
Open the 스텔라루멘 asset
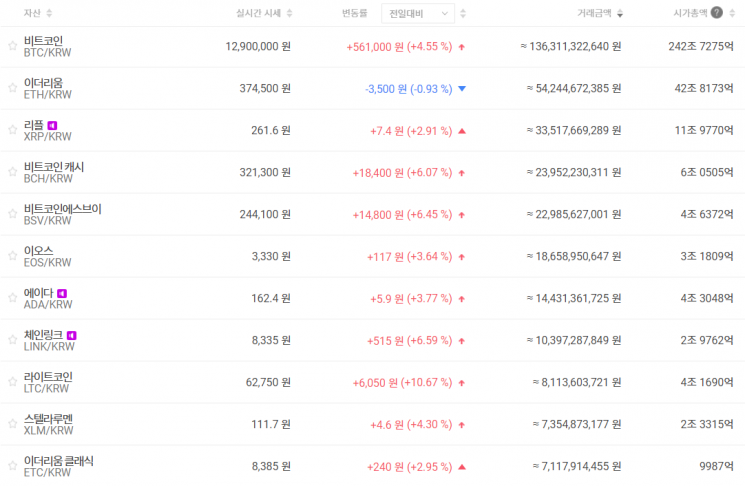pos(48,419)
